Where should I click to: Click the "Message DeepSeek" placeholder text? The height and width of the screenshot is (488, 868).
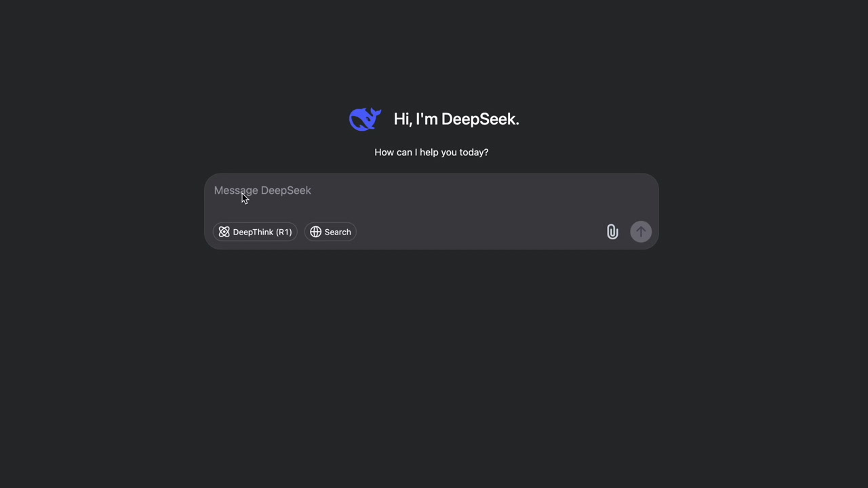click(262, 190)
